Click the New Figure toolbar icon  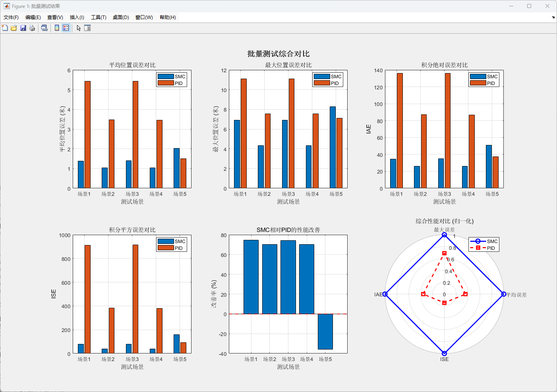(5, 28)
